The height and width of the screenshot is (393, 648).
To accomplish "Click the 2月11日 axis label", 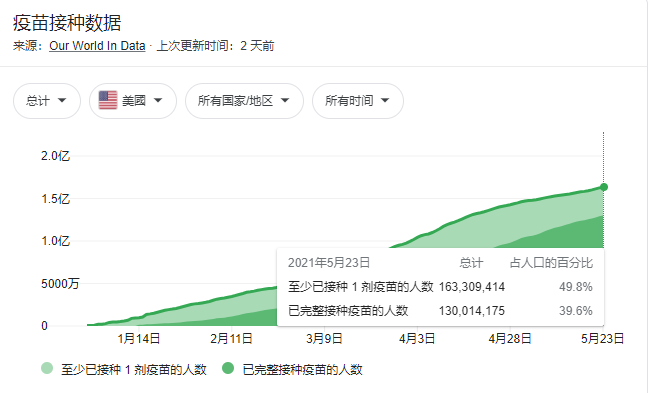I will click(231, 339).
